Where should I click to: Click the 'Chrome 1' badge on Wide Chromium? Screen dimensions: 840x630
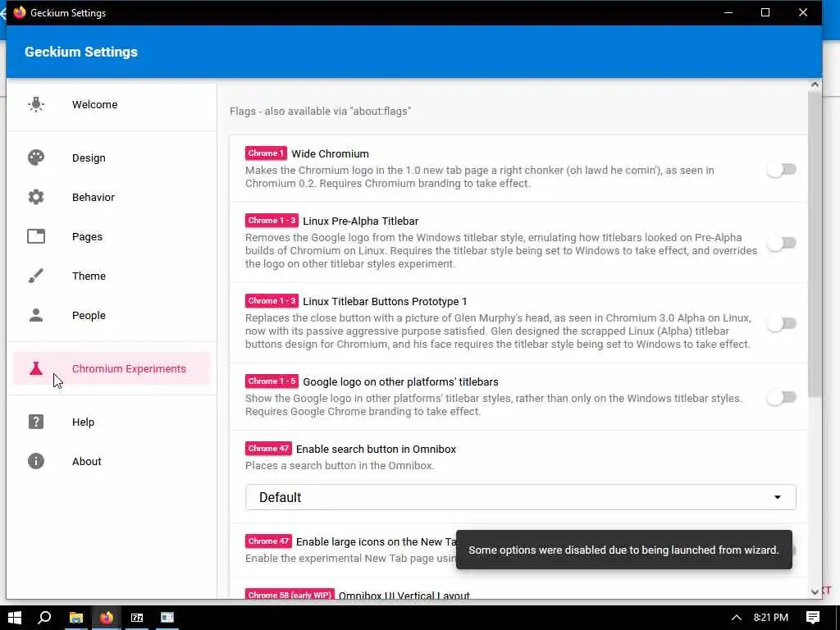click(266, 153)
